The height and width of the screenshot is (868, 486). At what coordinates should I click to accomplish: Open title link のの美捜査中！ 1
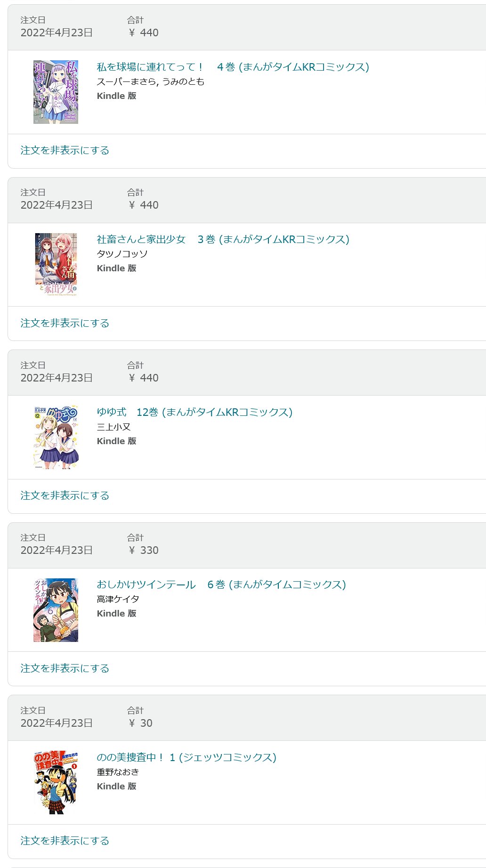coord(186,757)
